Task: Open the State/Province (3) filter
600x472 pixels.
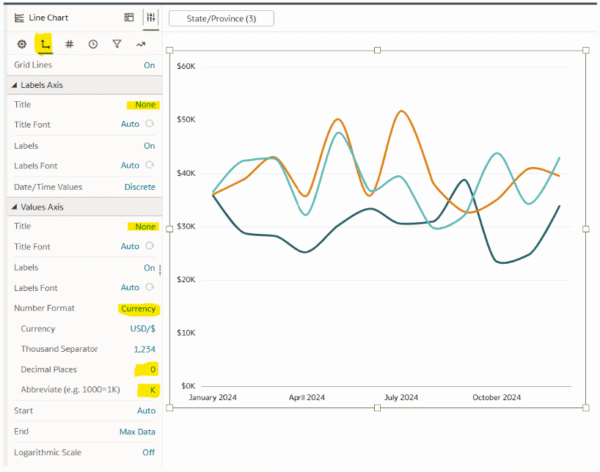Action: (221, 18)
